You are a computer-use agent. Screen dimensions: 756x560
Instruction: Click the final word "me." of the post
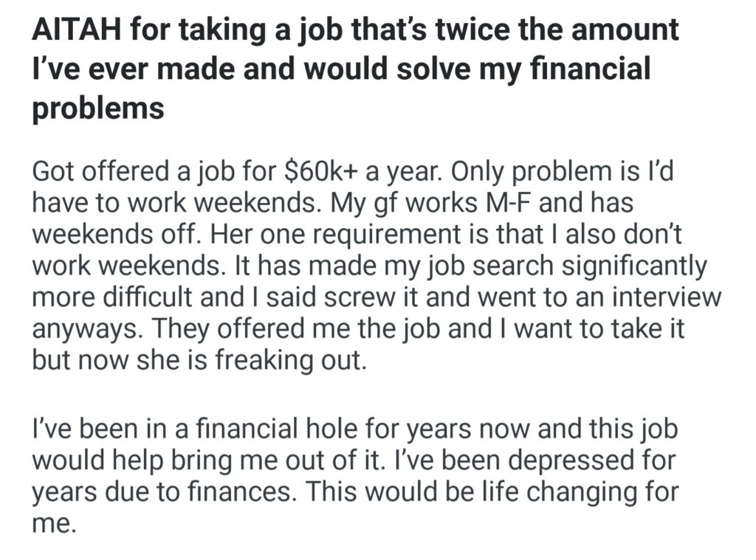point(55,522)
